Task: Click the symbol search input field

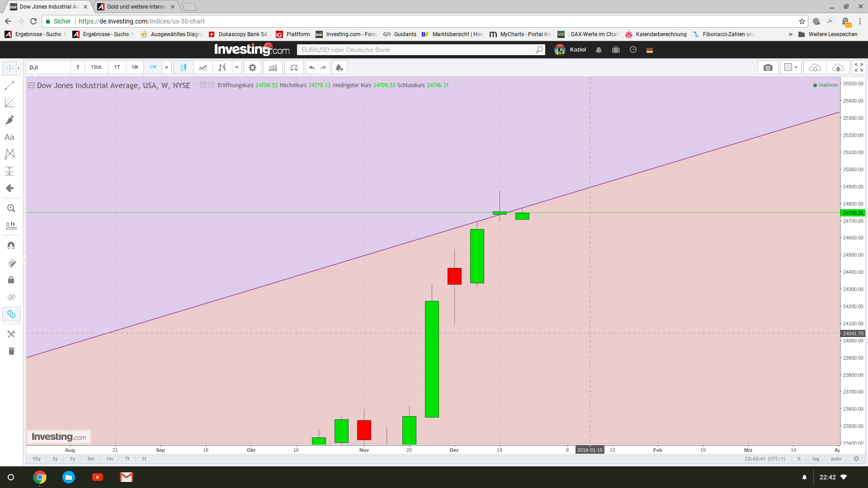Action: click(x=47, y=67)
